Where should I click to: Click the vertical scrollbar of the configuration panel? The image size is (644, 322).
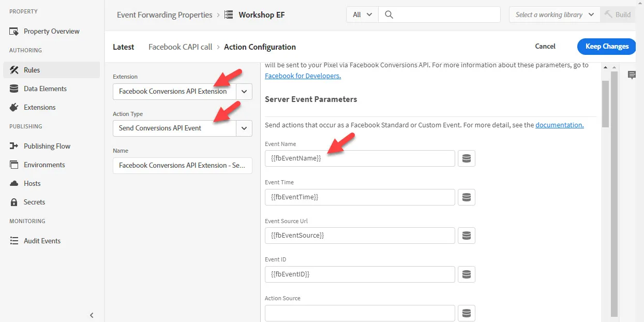point(614,193)
